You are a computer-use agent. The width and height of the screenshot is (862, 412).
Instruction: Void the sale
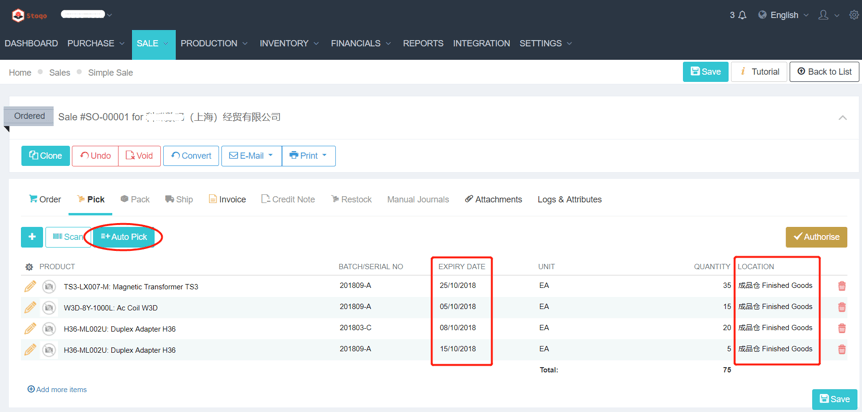tap(139, 156)
